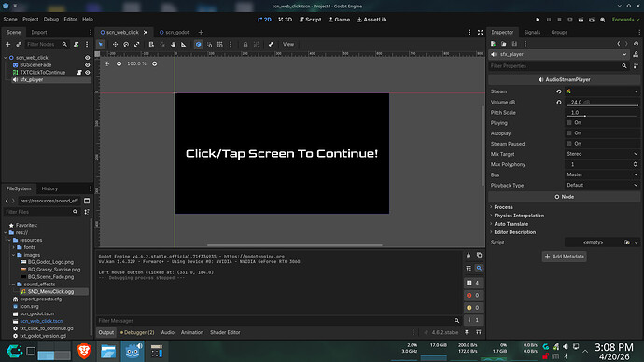
Task: Revert Volume dB to default
Action: [558, 103]
